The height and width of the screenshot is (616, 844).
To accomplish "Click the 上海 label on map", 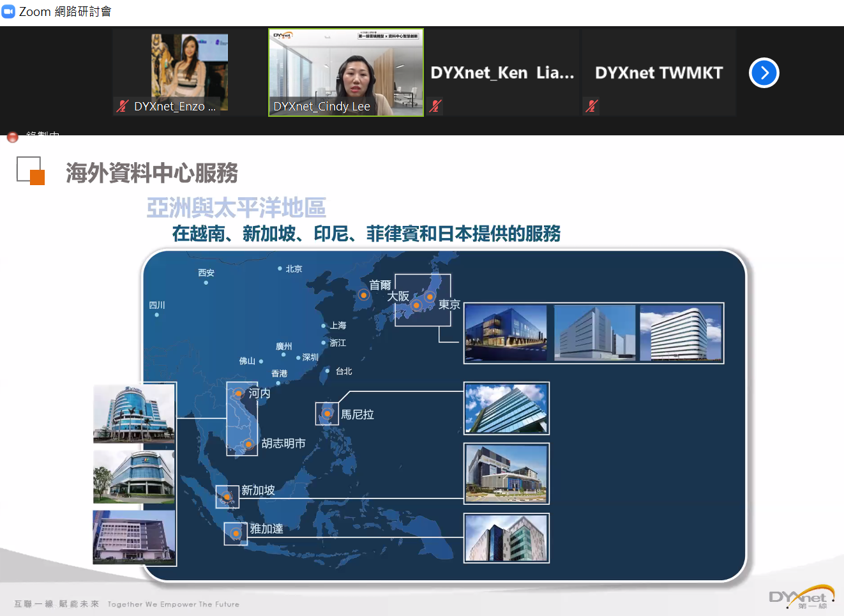I will (x=338, y=326).
